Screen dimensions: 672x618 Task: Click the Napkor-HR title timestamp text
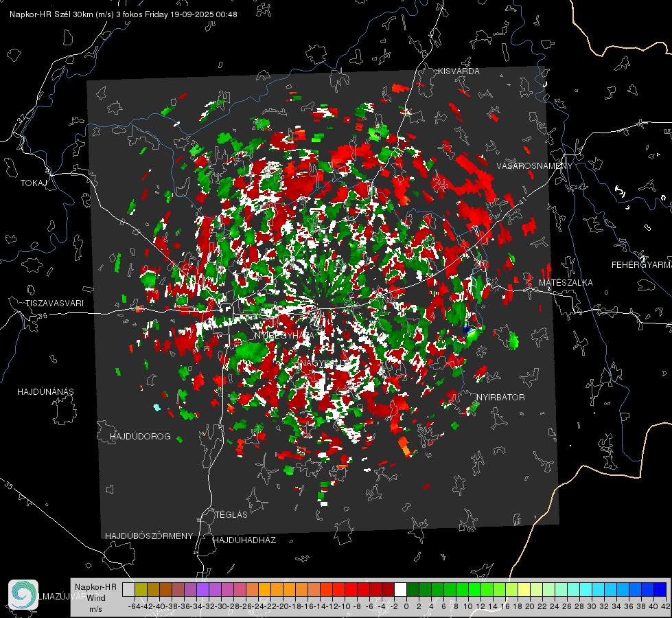point(124,14)
